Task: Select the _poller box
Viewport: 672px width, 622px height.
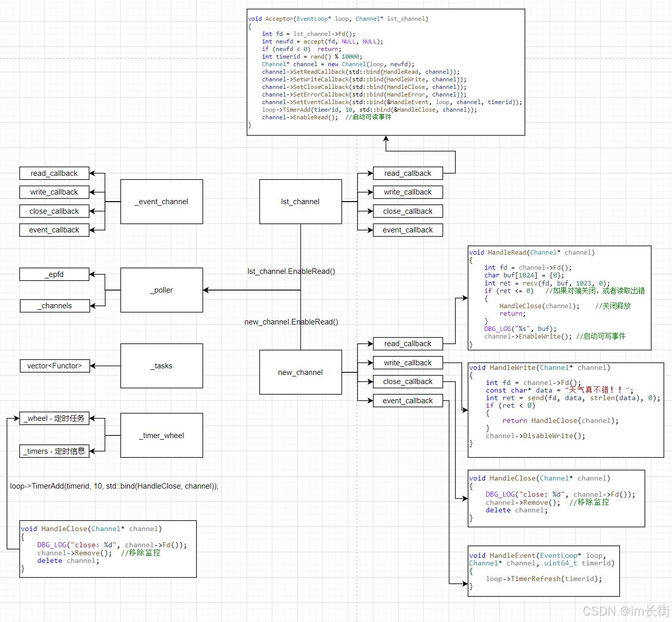Action: click(x=162, y=290)
